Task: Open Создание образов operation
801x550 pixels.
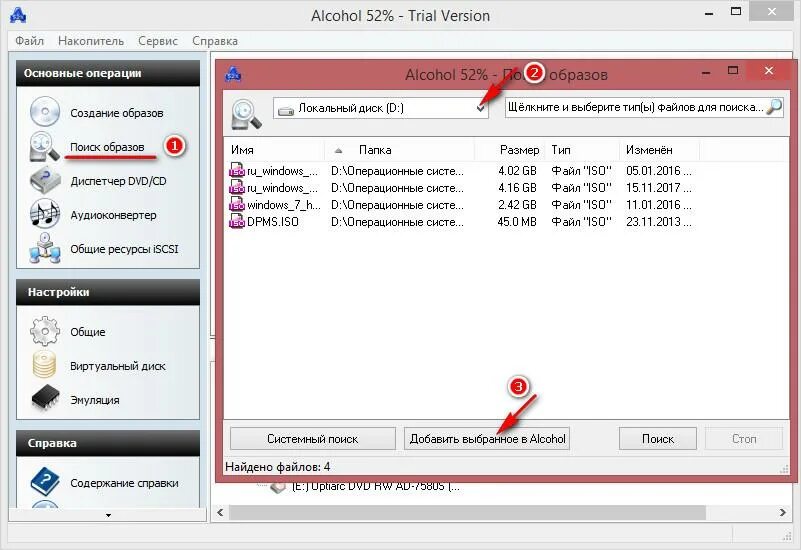Action: click(x=117, y=113)
